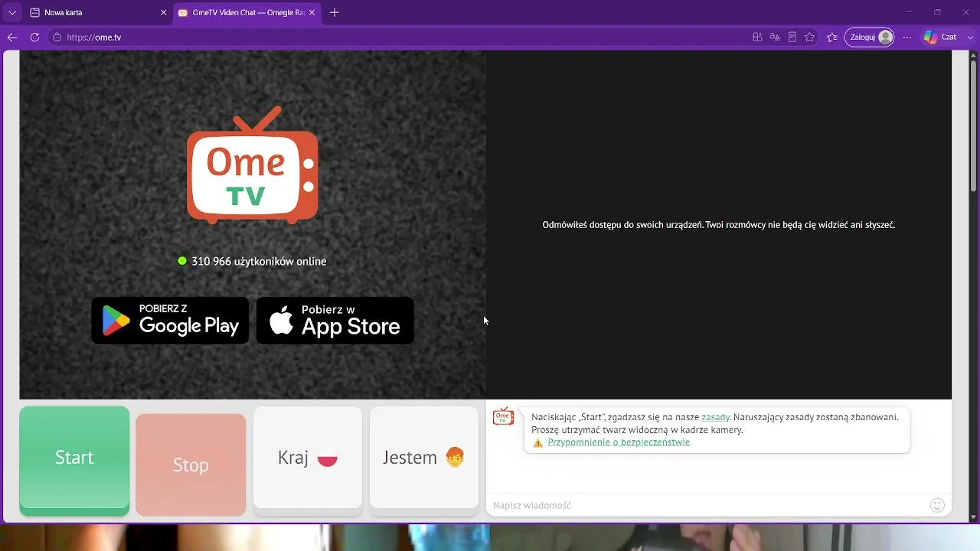Click the Odmówiłeś dostępu do swoich urządzeń message
The height and width of the screenshot is (551, 980).
pos(718,225)
